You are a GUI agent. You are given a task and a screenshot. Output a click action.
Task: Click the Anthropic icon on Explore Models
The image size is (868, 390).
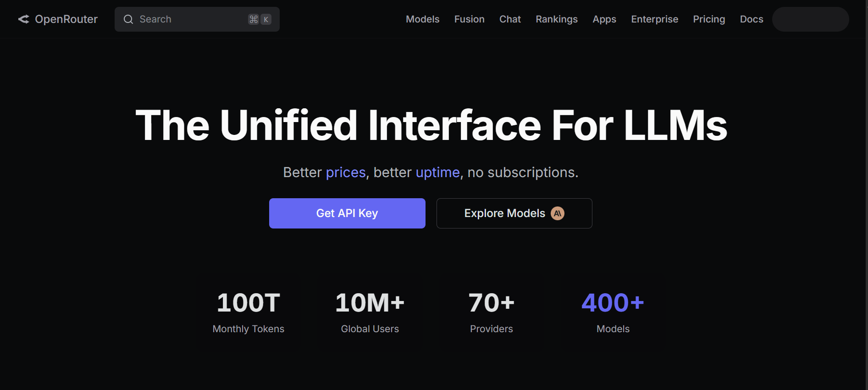pyautogui.click(x=558, y=213)
